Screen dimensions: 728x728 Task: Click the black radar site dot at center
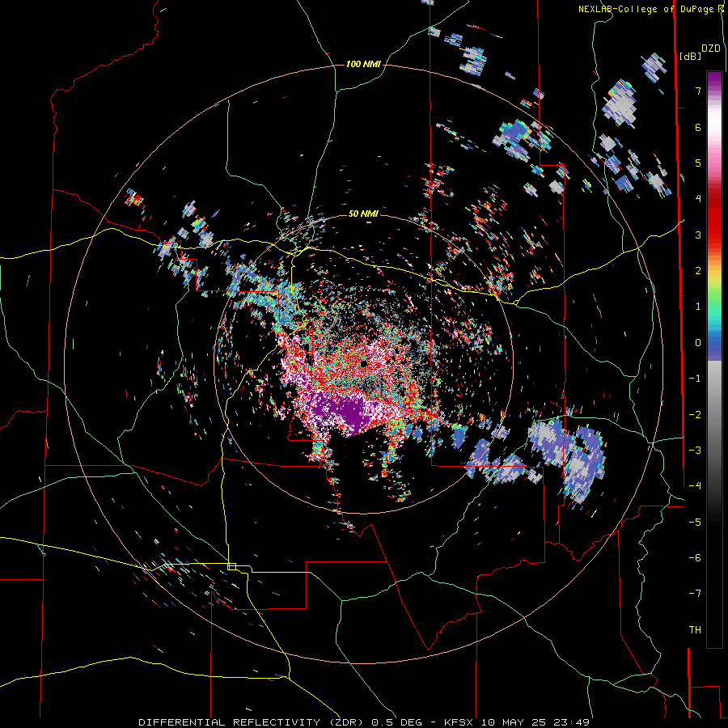pos(363,365)
